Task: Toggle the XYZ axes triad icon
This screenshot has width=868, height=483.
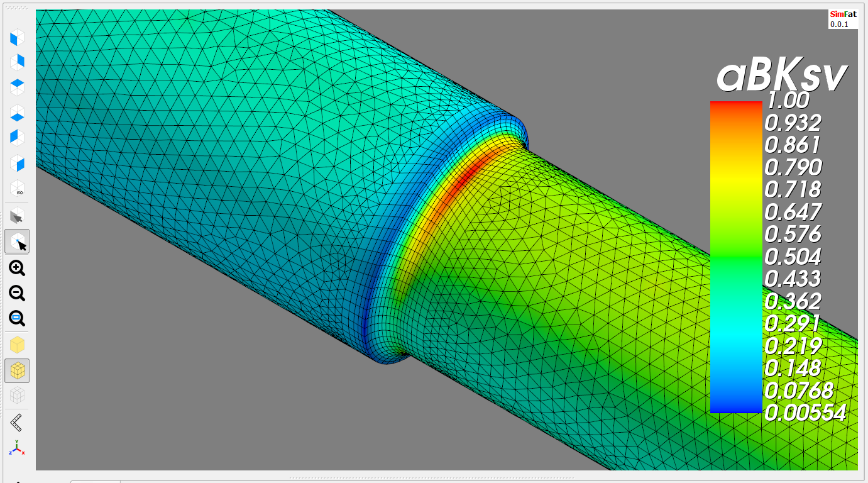Action: 17,447
